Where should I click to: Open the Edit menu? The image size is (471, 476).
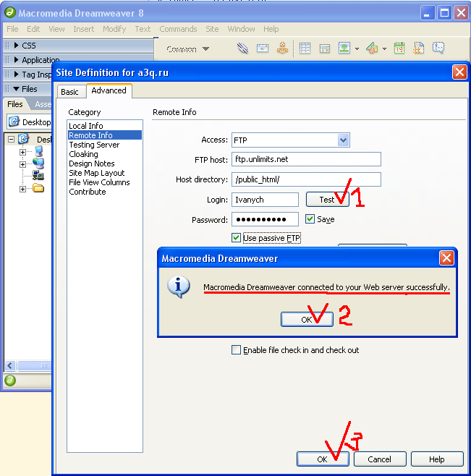point(33,29)
